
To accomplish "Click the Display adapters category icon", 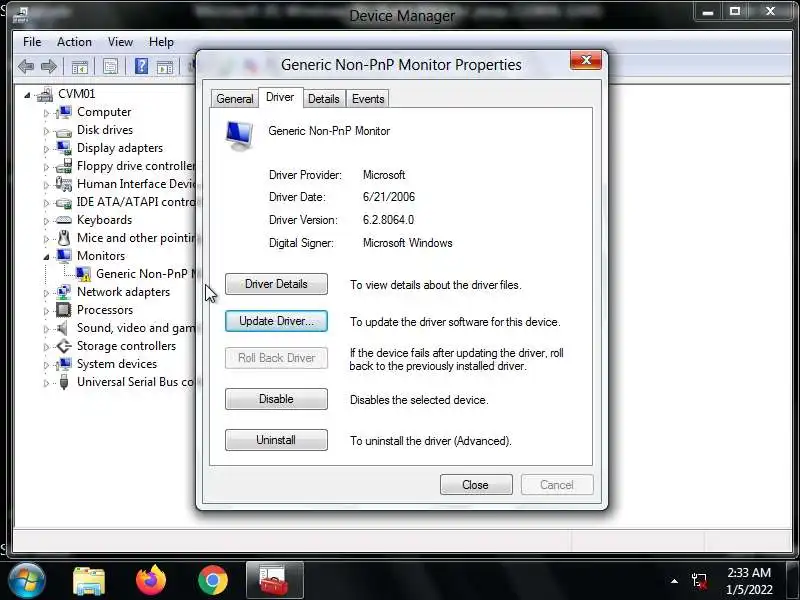I will (x=64, y=148).
